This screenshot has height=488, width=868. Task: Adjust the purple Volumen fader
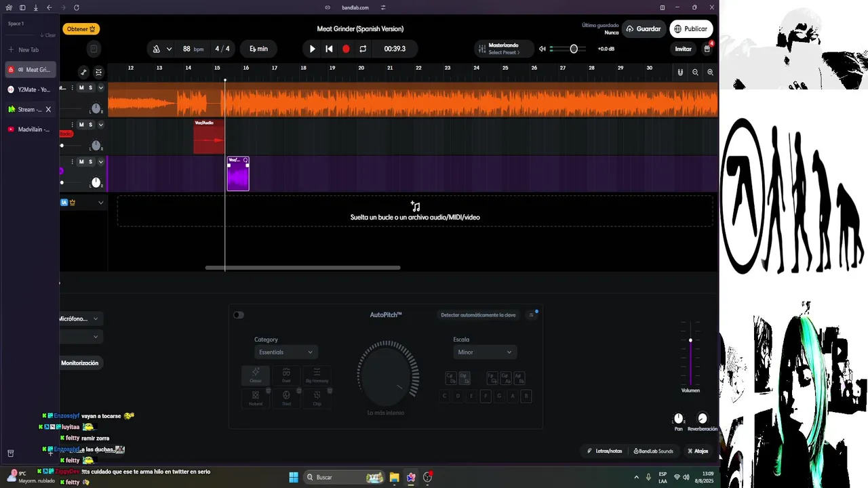pos(690,340)
